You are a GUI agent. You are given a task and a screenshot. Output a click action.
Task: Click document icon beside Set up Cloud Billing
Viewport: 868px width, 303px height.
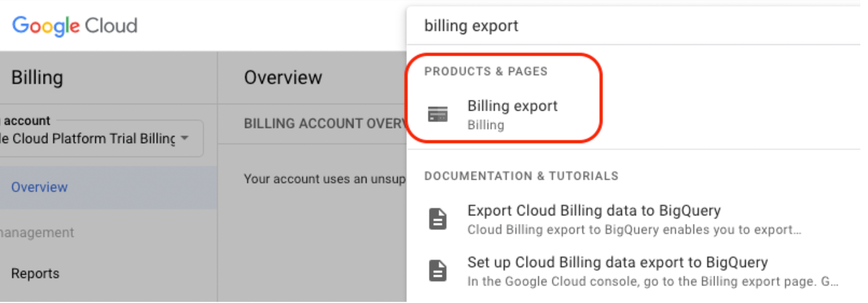tap(437, 270)
